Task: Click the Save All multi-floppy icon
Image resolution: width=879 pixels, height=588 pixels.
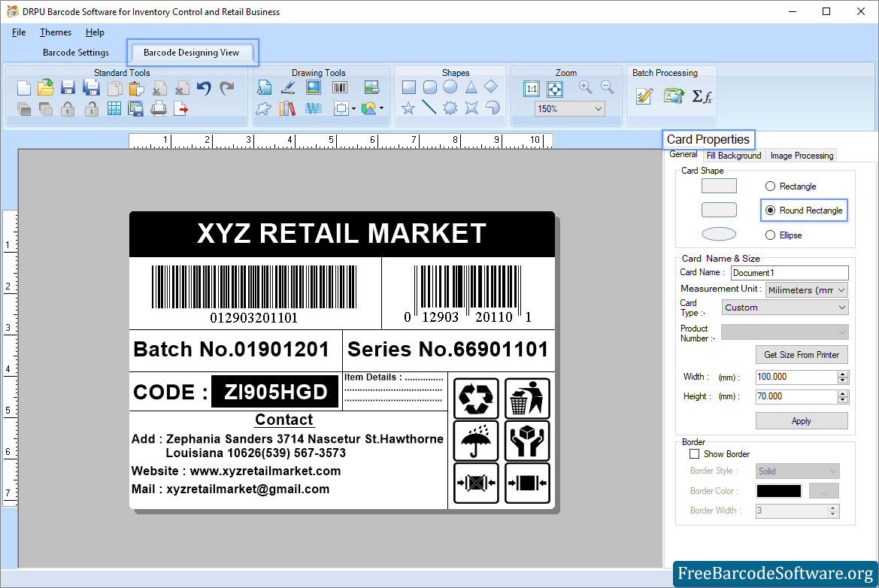Action: [91, 88]
